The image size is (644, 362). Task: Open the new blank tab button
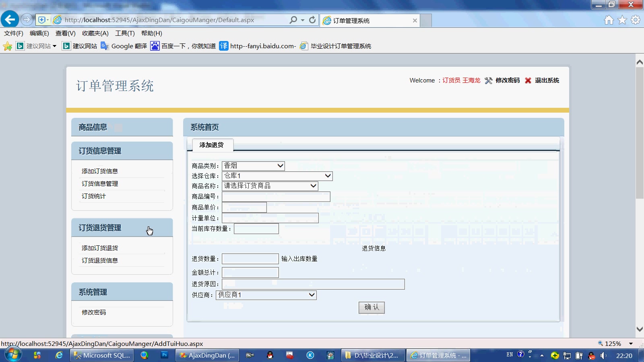click(426, 21)
